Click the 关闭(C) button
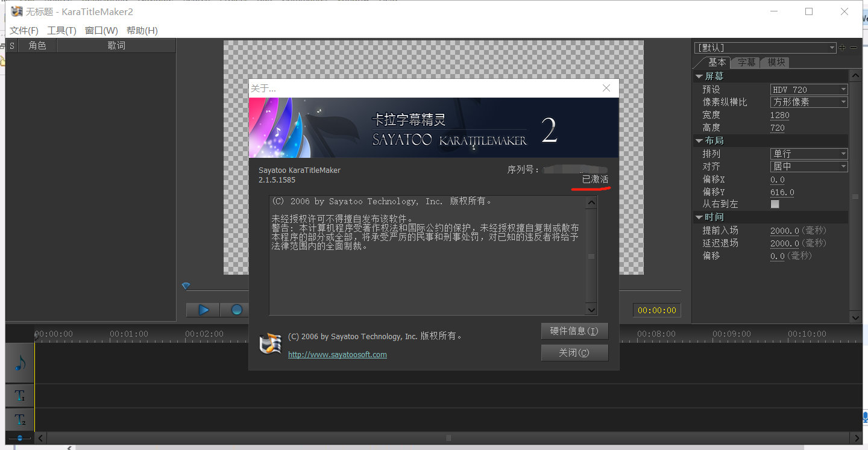 coord(574,352)
